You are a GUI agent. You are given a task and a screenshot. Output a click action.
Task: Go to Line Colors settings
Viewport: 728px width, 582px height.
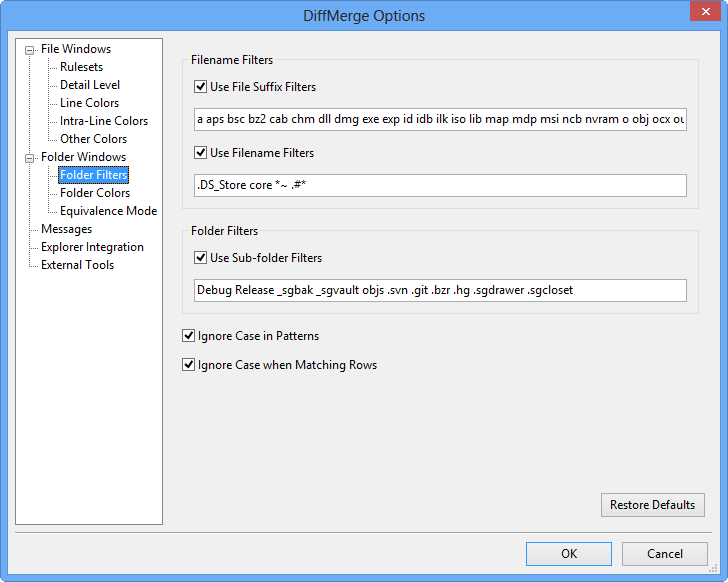click(x=89, y=103)
